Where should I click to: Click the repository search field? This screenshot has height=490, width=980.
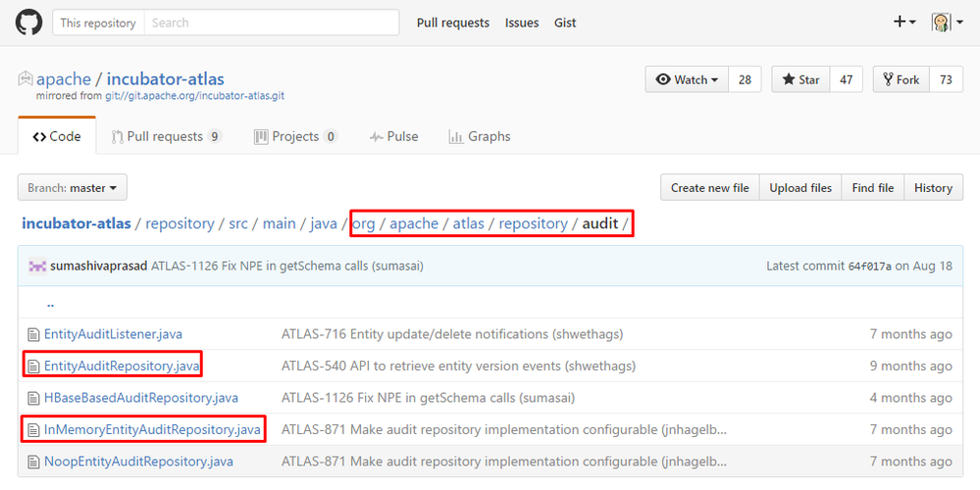(271, 23)
